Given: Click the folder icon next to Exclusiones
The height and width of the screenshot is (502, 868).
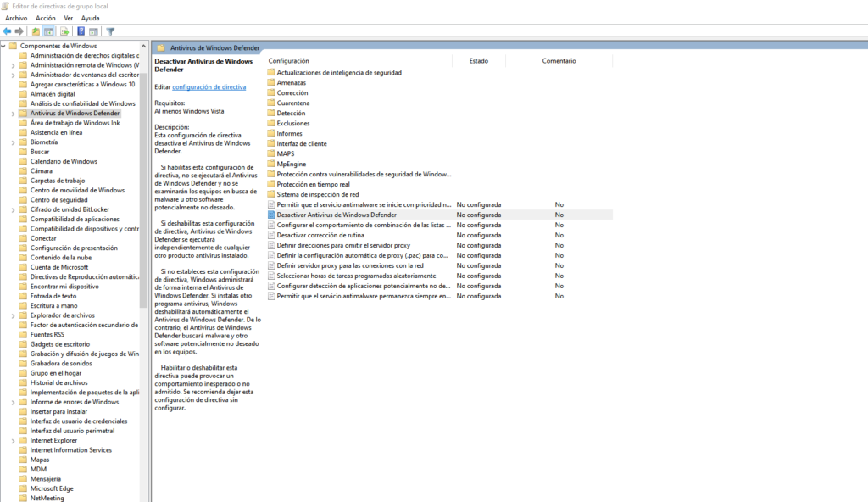Looking at the screenshot, I should pyautogui.click(x=271, y=123).
